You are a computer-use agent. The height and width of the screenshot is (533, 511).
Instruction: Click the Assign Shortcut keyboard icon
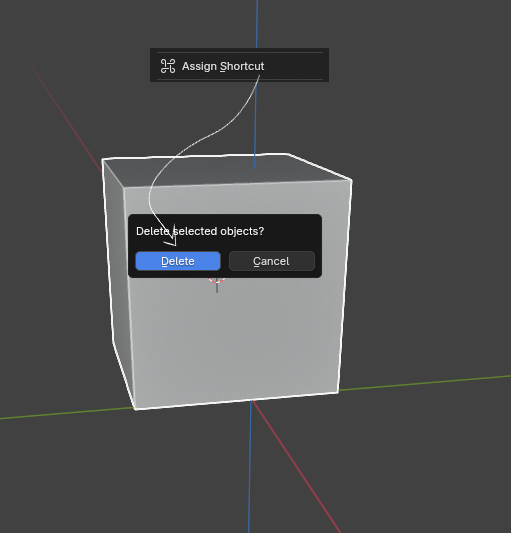[x=168, y=66]
